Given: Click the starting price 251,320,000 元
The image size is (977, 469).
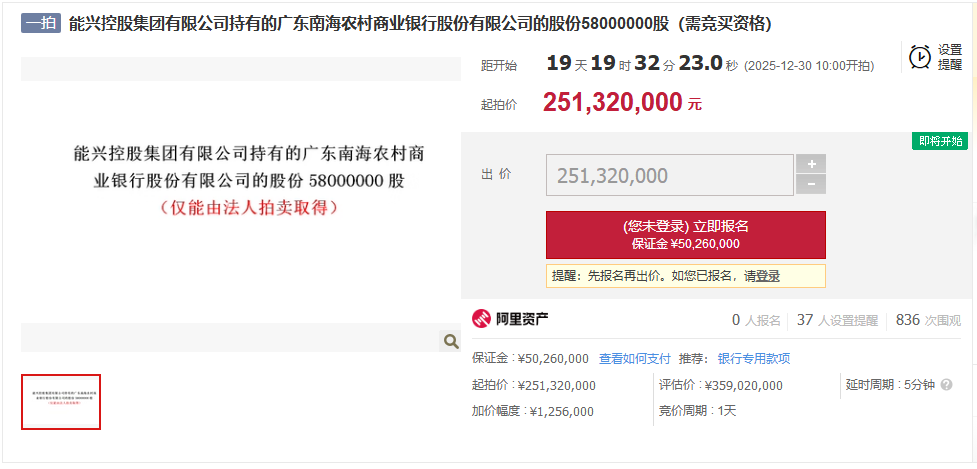Looking at the screenshot, I should pos(622,103).
